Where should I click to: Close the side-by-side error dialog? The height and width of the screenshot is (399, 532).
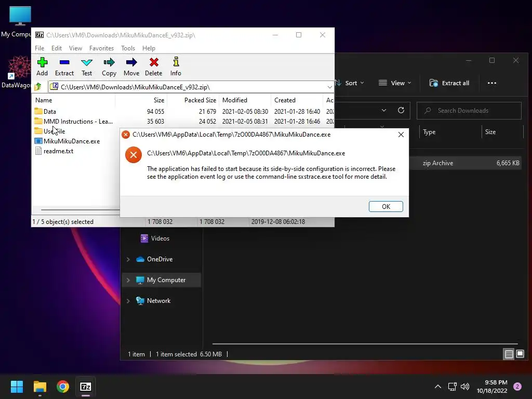point(401,135)
